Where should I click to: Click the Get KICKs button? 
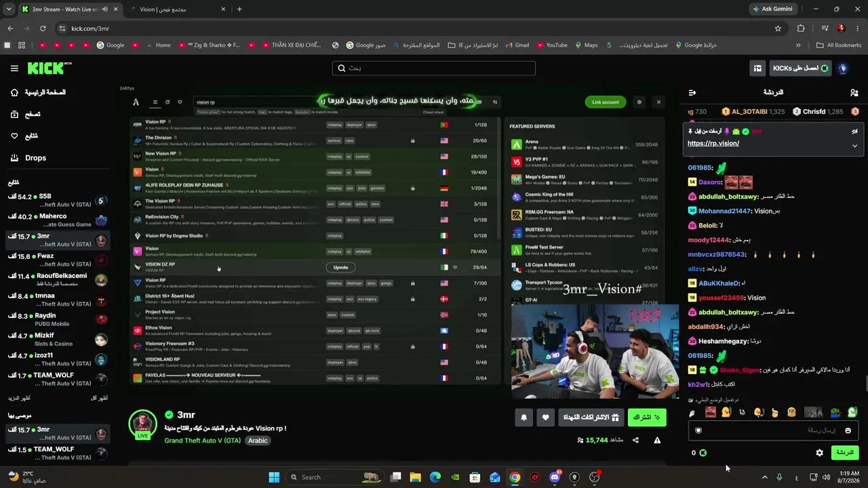[x=800, y=68]
